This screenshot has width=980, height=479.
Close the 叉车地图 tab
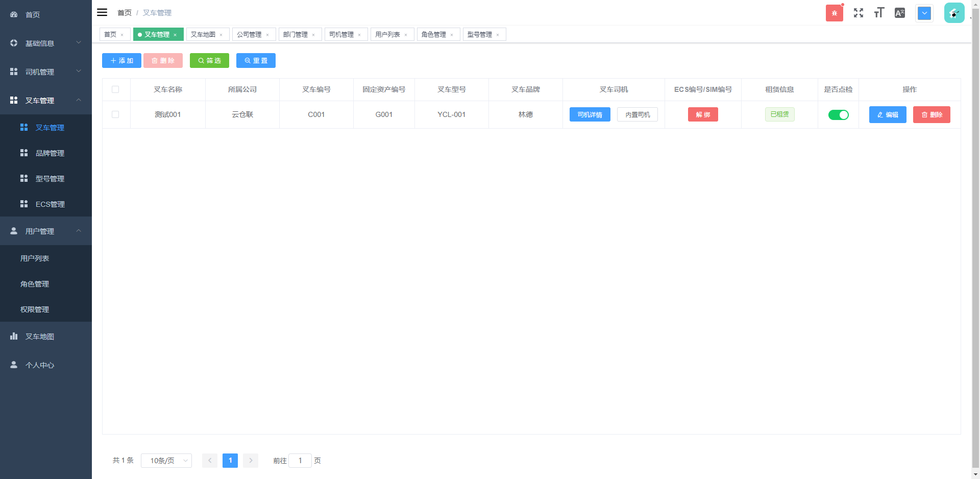[x=221, y=35]
